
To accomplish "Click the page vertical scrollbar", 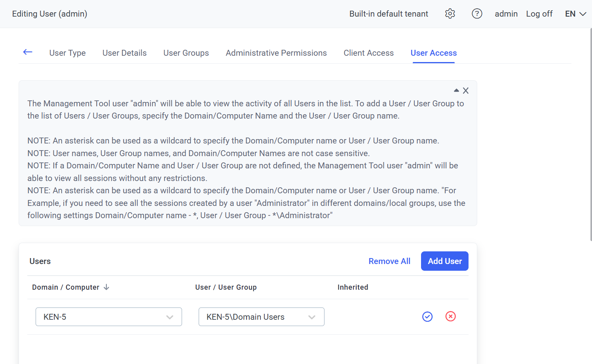I will click(x=590, y=134).
